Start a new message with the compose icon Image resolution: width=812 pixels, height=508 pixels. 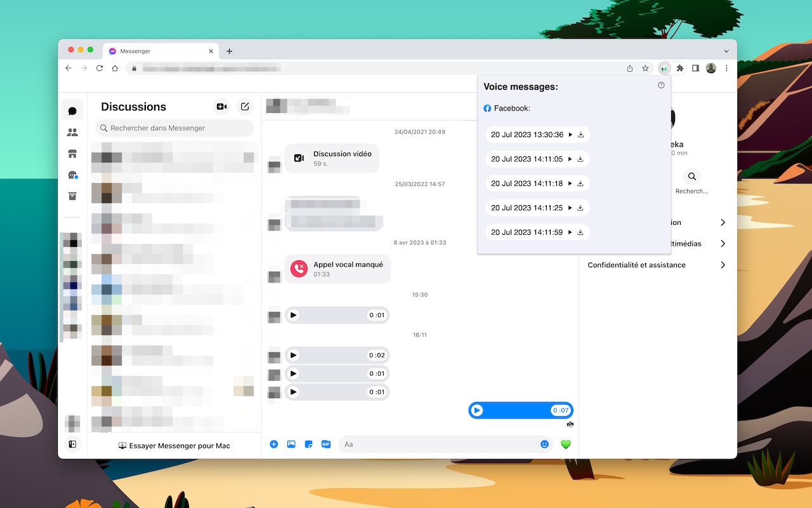(x=245, y=107)
